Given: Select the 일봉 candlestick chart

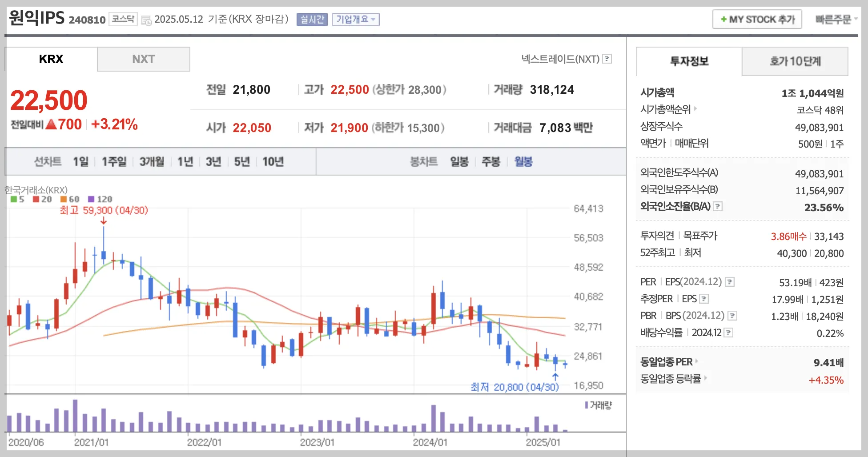Looking at the screenshot, I should 459,161.
